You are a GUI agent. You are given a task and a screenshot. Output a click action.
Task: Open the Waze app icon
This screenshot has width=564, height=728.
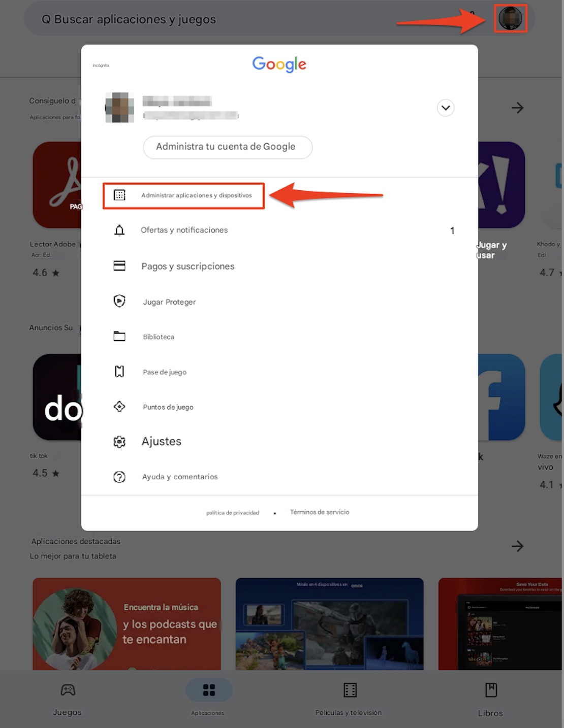[552, 397]
